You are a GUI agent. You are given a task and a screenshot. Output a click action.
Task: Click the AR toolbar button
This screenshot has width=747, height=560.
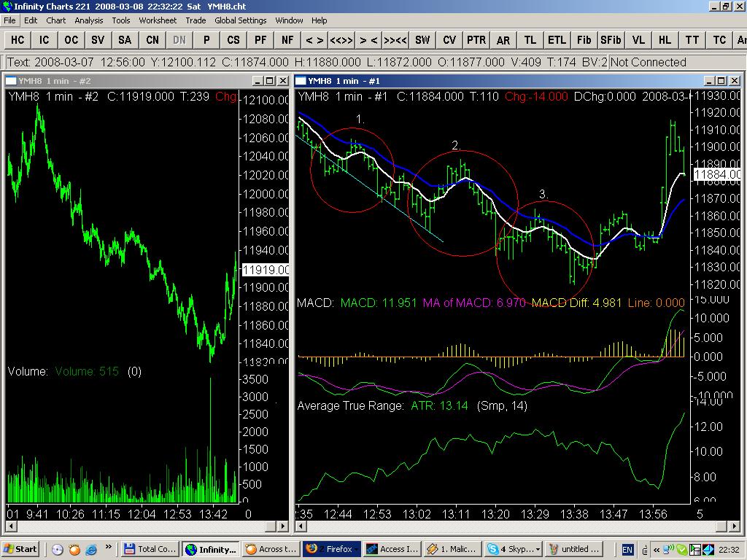click(x=503, y=40)
